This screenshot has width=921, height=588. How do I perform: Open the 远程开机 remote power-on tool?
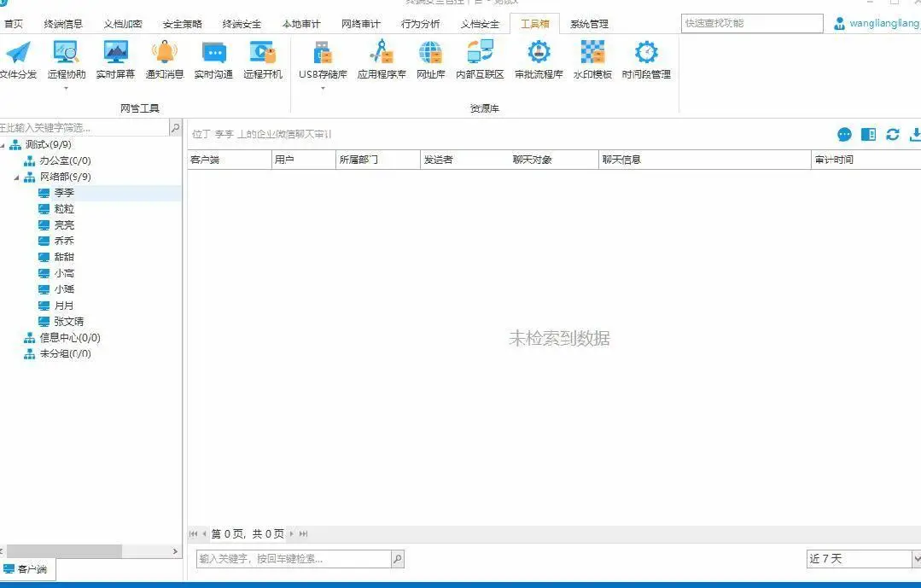pos(261,60)
